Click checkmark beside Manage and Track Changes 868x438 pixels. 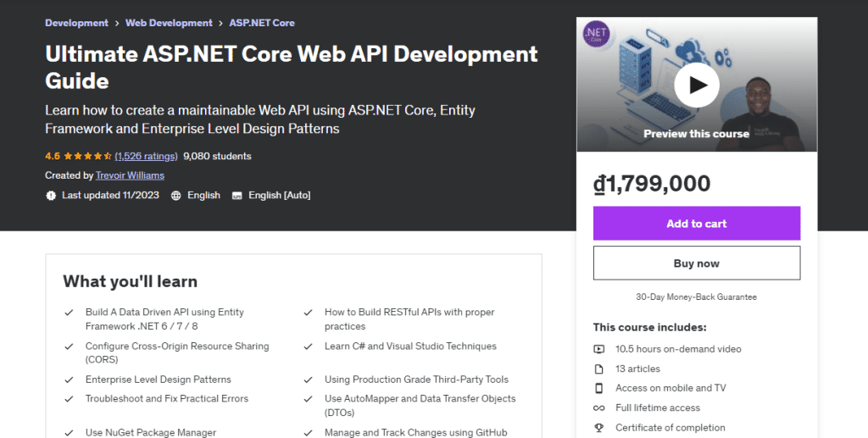click(x=309, y=433)
